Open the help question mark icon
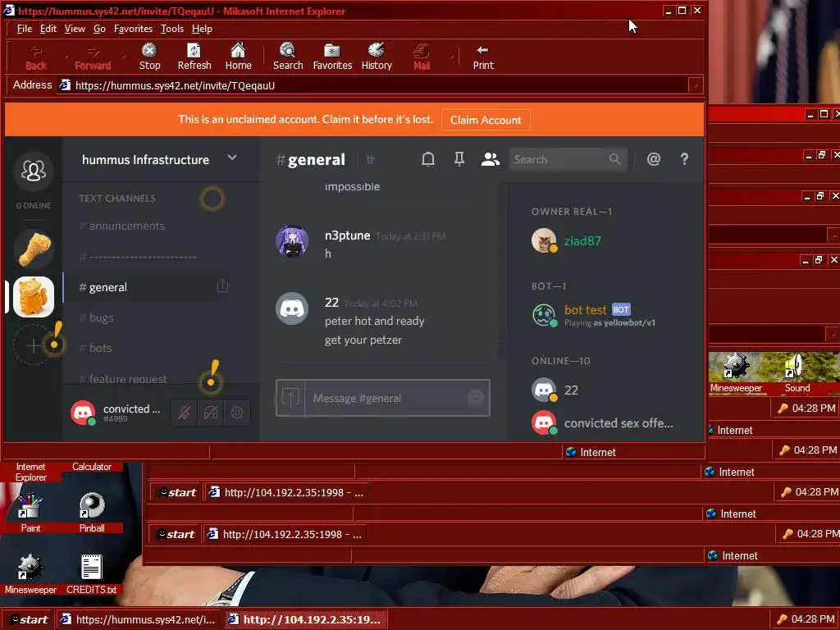840x630 pixels. (x=684, y=159)
